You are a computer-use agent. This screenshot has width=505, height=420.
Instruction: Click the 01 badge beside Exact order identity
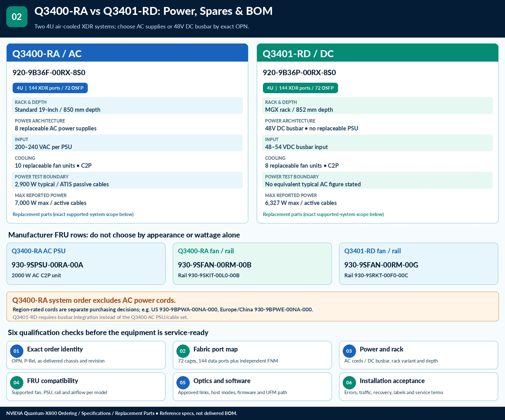pyautogui.click(x=16, y=351)
